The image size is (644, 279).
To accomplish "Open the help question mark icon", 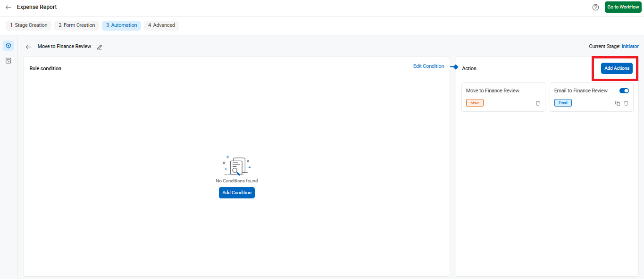I will (x=595, y=7).
